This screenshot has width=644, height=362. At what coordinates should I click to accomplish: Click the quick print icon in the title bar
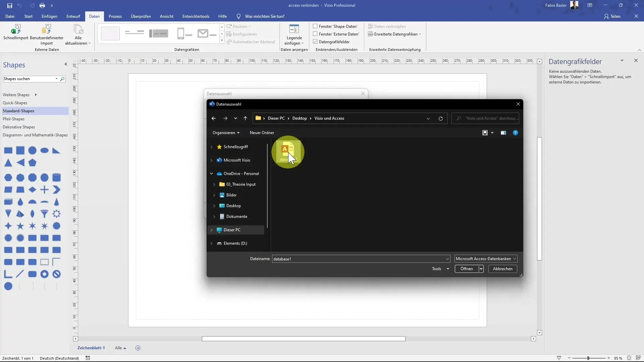[42, 5]
